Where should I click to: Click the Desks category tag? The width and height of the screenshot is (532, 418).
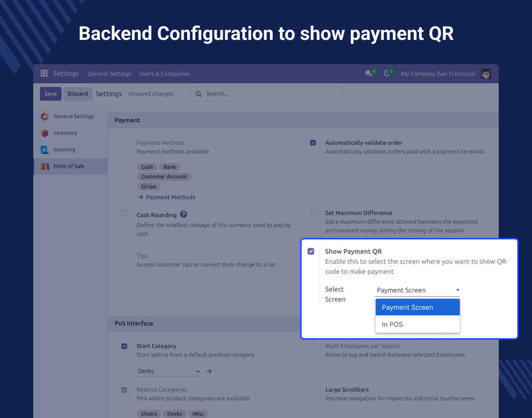[175, 414]
